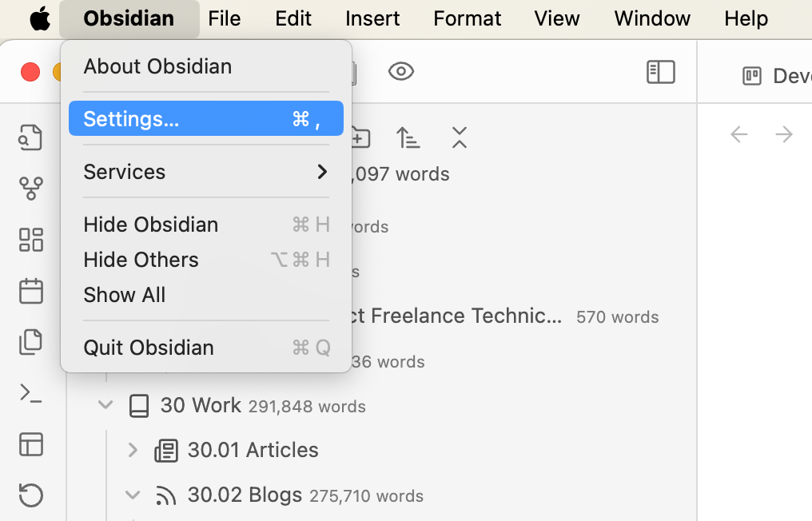Click the circular-arrow restore icon in the ribbon
812x521 pixels.
tap(30, 495)
